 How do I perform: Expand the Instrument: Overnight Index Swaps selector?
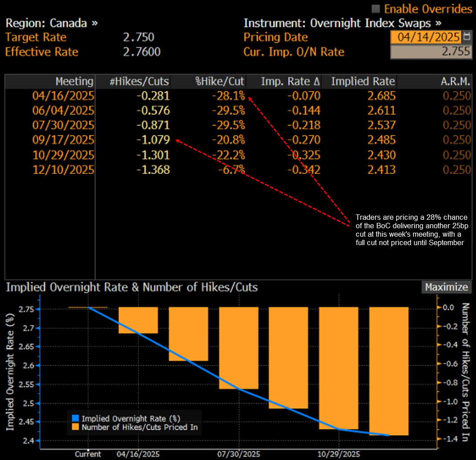(x=342, y=23)
